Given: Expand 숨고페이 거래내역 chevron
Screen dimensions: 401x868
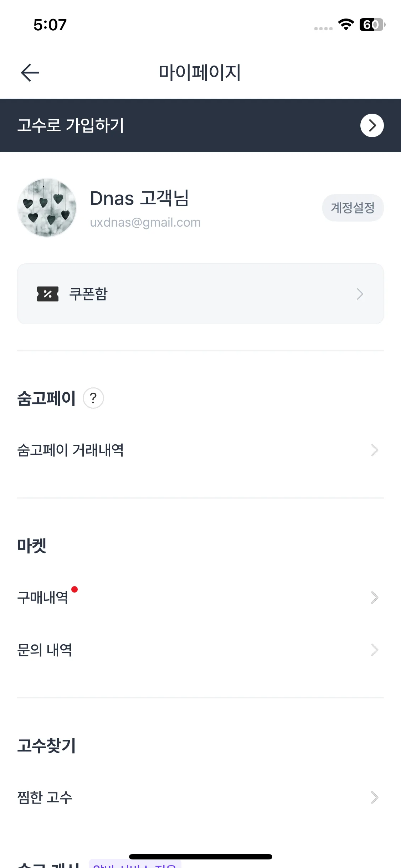Looking at the screenshot, I should coord(374,450).
